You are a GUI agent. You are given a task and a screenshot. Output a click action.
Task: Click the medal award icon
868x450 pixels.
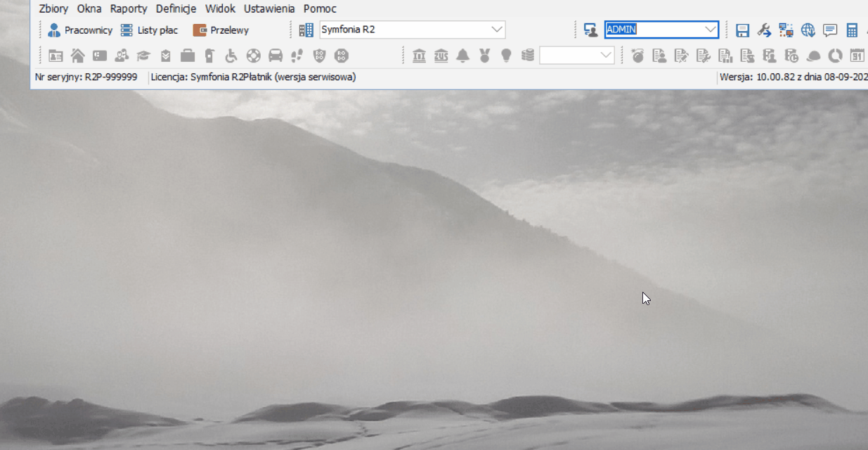click(484, 56)
